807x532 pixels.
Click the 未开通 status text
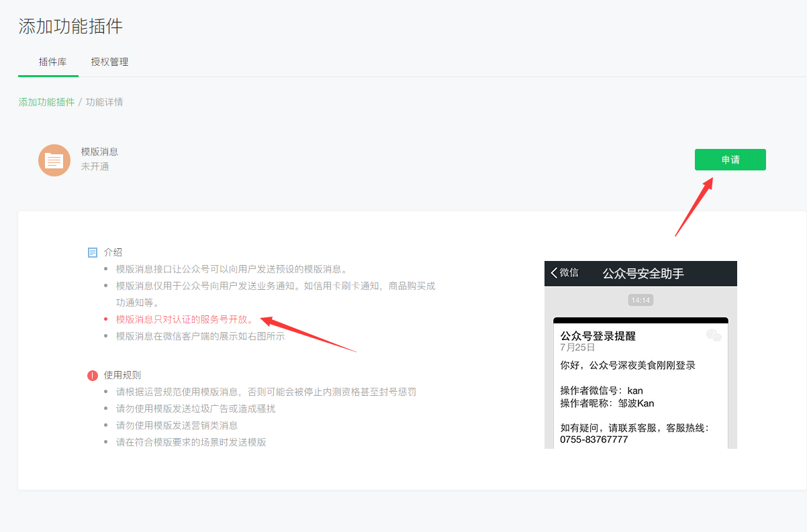[x=95, y=166]
